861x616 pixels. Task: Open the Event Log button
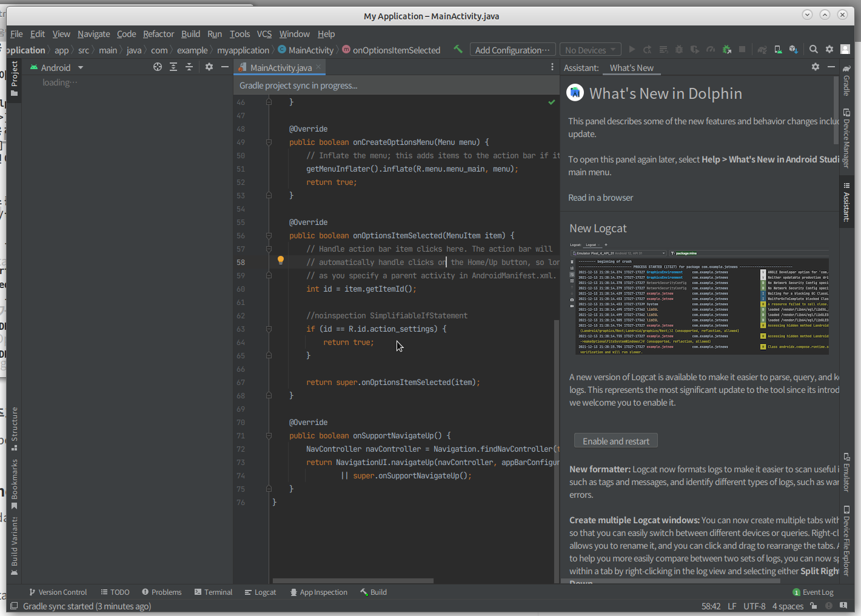pyautogui.click(x=813, y=592)
